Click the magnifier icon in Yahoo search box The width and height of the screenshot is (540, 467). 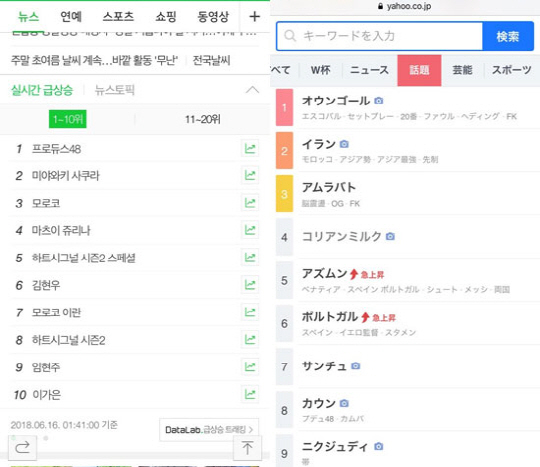(290, 36)
